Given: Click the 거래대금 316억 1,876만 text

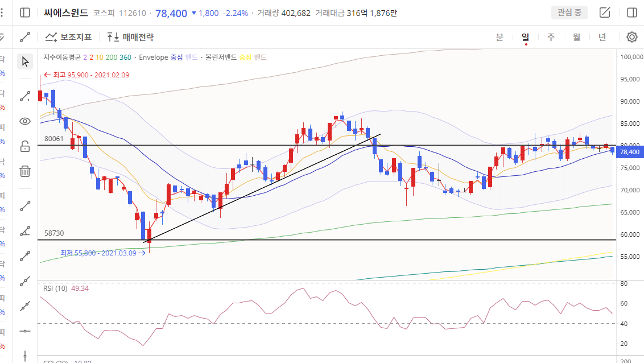Looking at the screenshot, I should click(356, 13).
